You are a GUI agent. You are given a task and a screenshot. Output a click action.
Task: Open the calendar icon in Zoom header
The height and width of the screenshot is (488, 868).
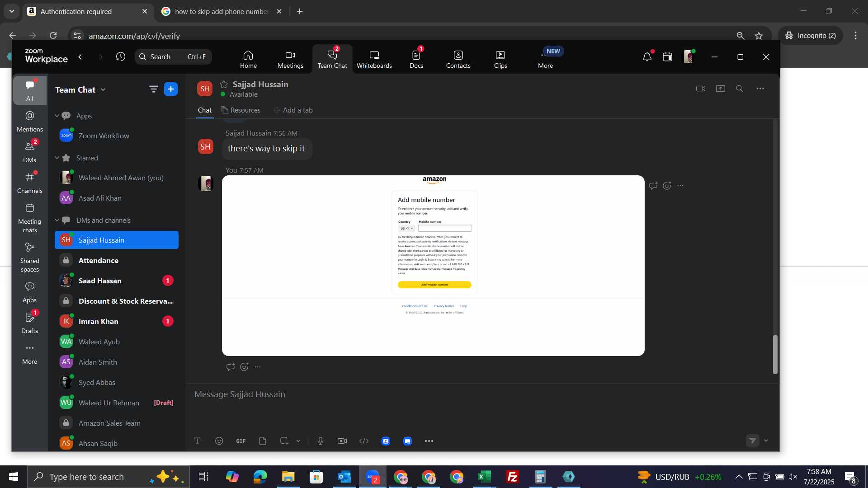667,57
